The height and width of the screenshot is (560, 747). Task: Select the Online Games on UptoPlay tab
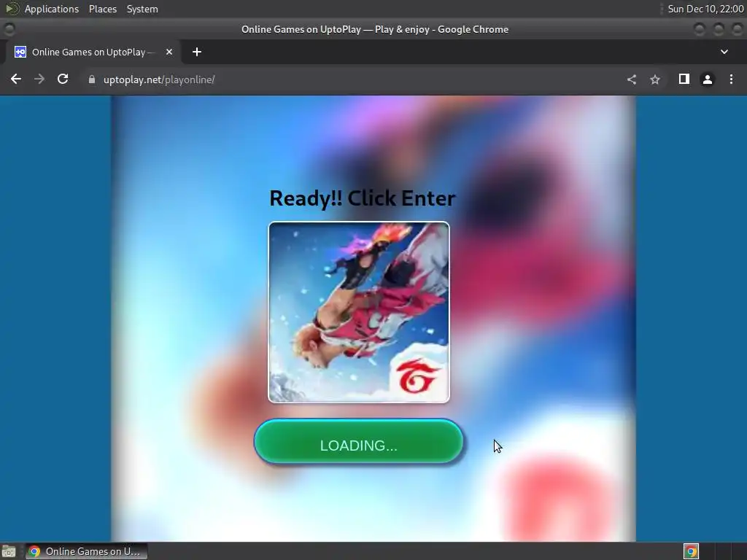(x=93, y=52)
